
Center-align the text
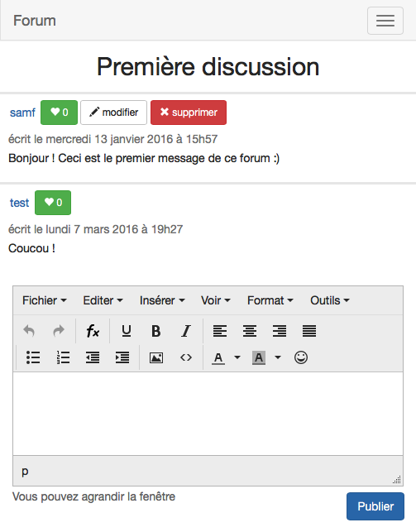[x=250, y=331]
